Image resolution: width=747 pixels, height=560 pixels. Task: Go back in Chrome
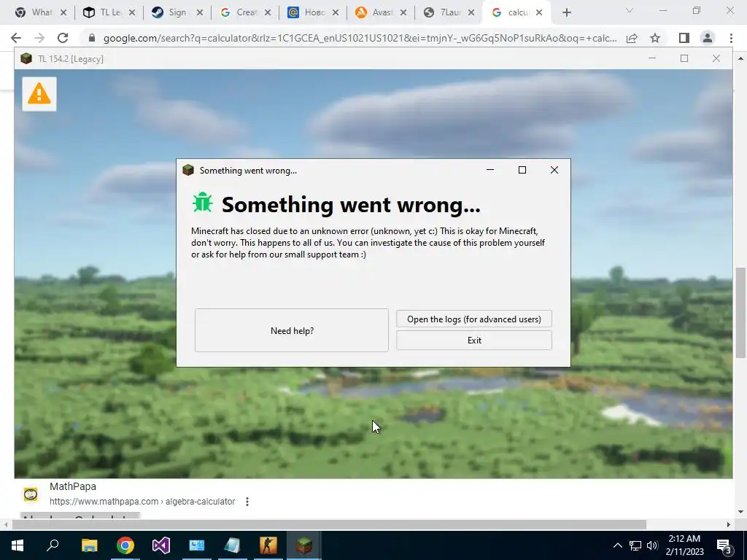coord(16,38)
